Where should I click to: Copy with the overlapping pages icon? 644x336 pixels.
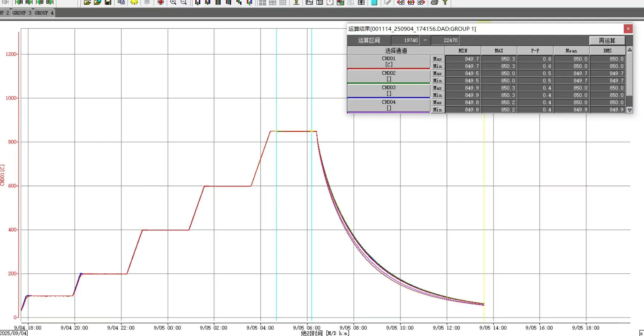(x=121, y=2)
